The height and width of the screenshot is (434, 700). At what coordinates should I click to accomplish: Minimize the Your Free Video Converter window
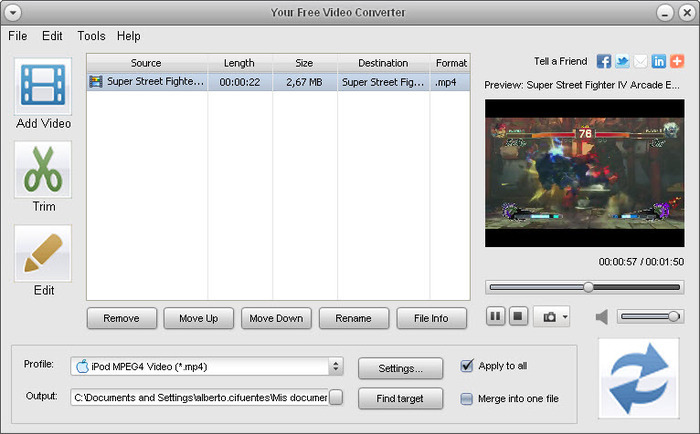click(x=665, y=13)
